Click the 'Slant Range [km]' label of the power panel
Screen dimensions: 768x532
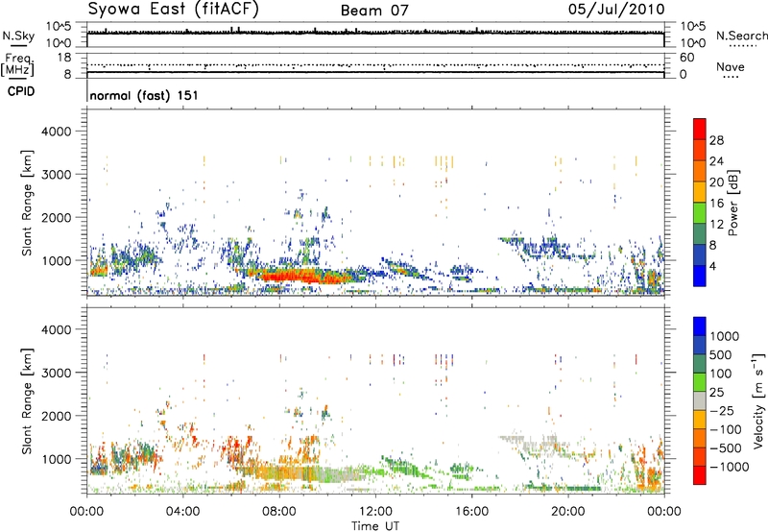[27, 203]
